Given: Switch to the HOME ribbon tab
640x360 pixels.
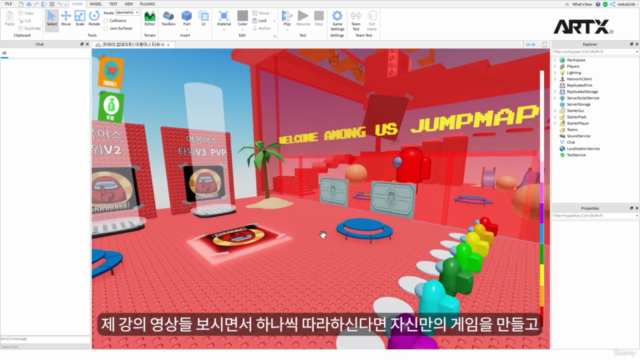Looking at the screenshot, I should [x=77, y=4].
